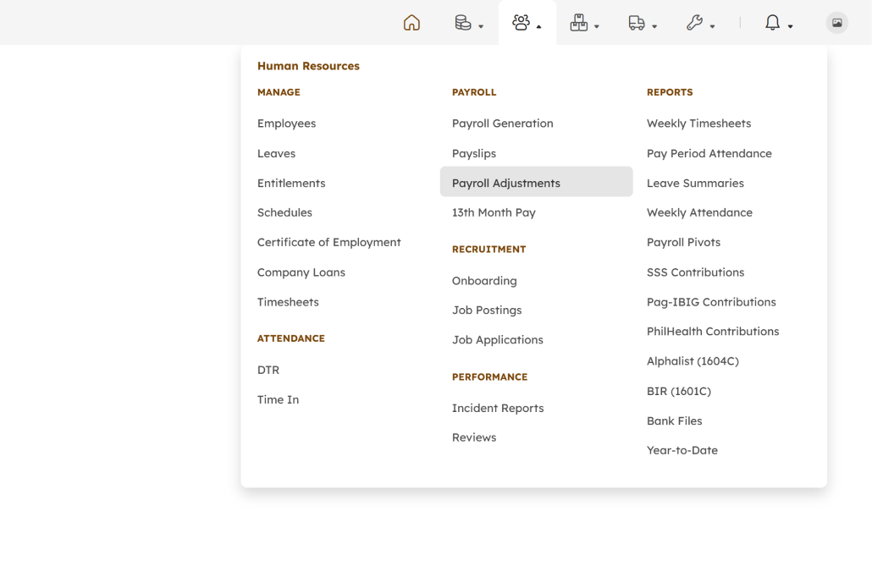The image size is (872, 588).
Task: Open the Leaves page
Action: [x=276, y=153]
